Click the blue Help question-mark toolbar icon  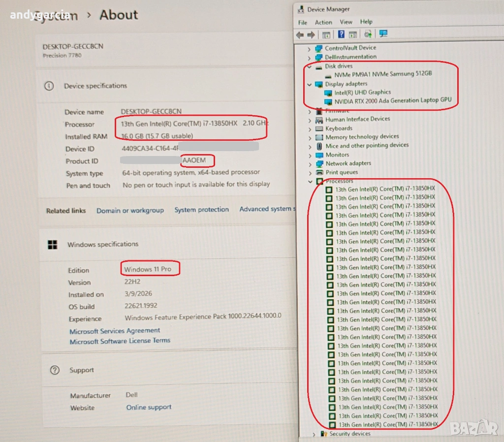(x=341, y=34)
